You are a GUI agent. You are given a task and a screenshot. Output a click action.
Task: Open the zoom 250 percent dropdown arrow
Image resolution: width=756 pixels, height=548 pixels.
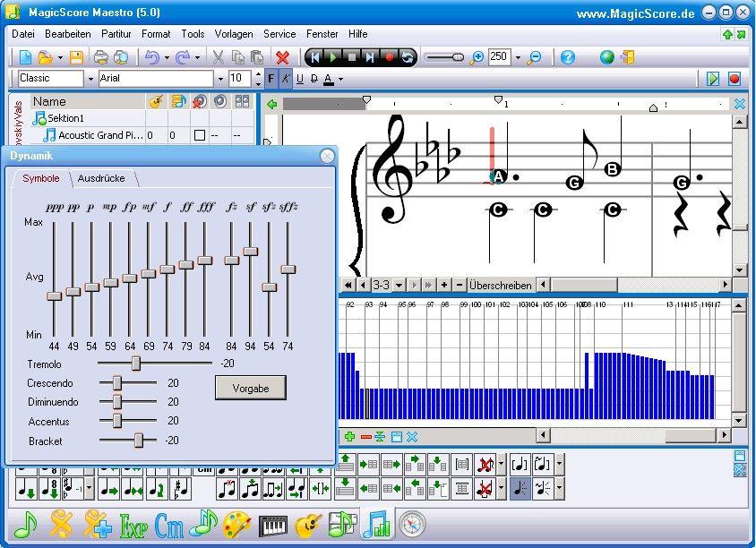(x=518, y=57)
